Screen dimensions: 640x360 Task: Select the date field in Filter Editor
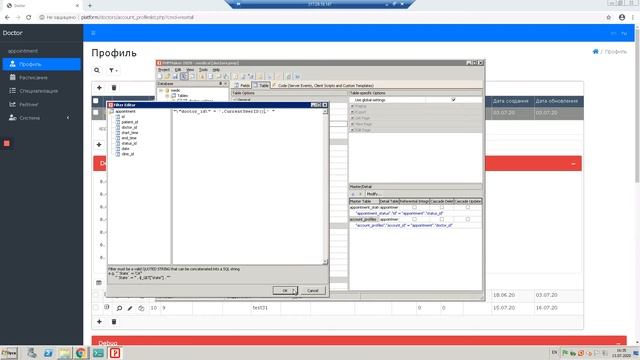click(125, 149)
